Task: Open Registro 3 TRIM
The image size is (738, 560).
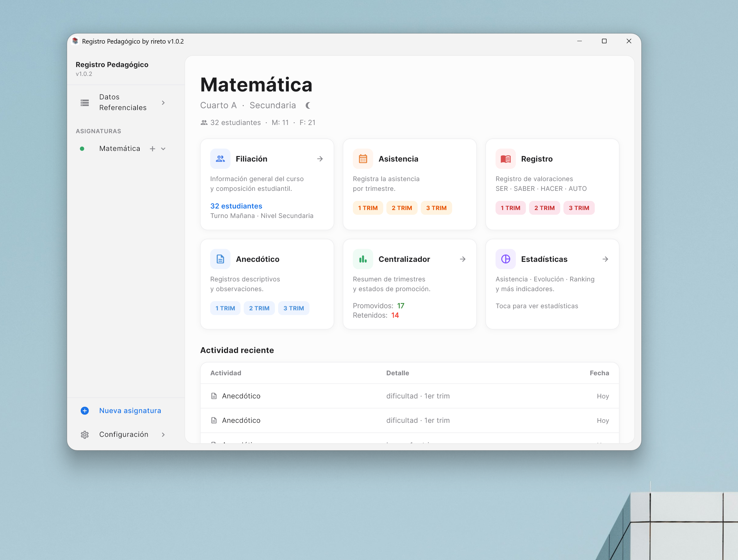Action: tap(579, 208)
